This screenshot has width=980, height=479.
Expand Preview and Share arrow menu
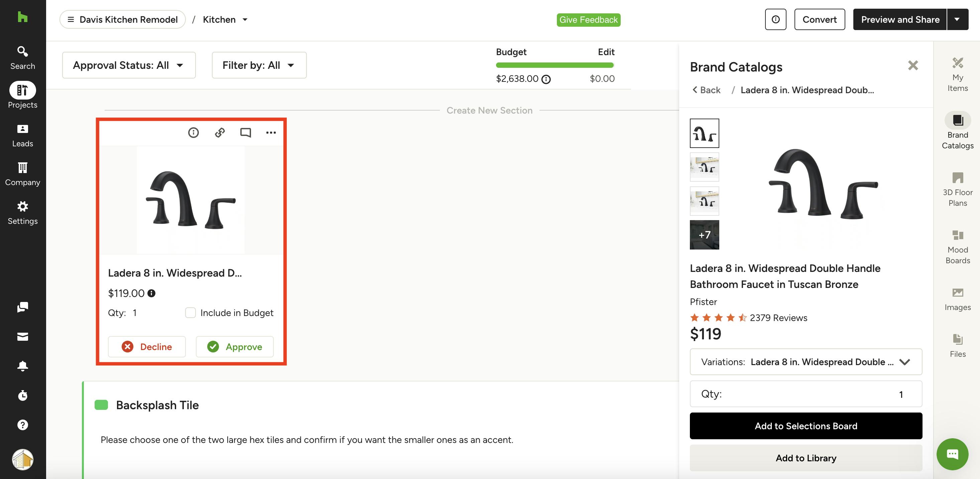coord(957,19)
